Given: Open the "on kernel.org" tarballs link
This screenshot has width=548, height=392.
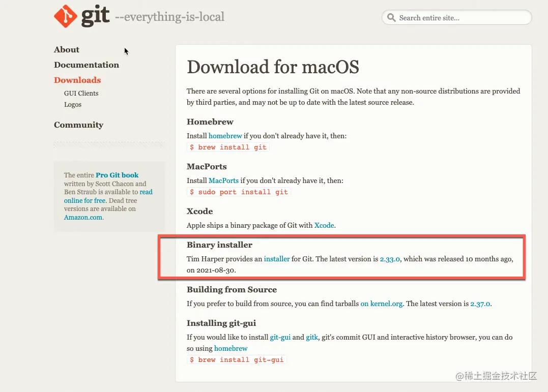Looking at the screenshot, I should click(381, 304).
